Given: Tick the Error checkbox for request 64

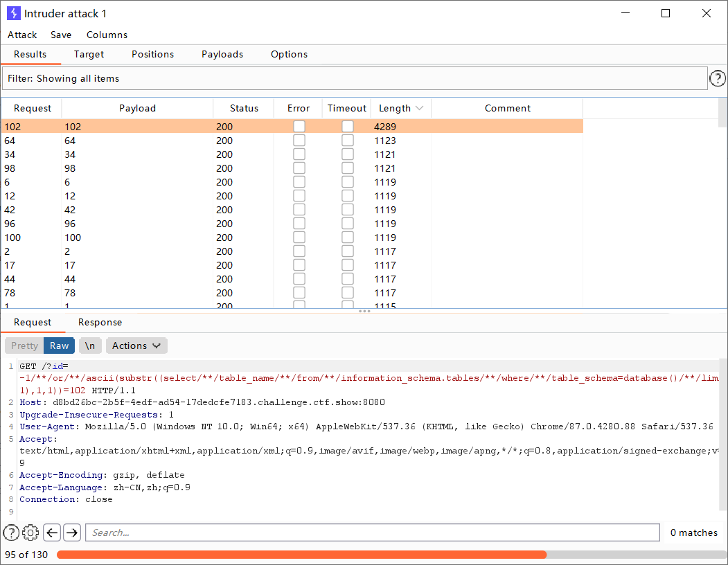Looking at the screenshot, I should 299,140.
